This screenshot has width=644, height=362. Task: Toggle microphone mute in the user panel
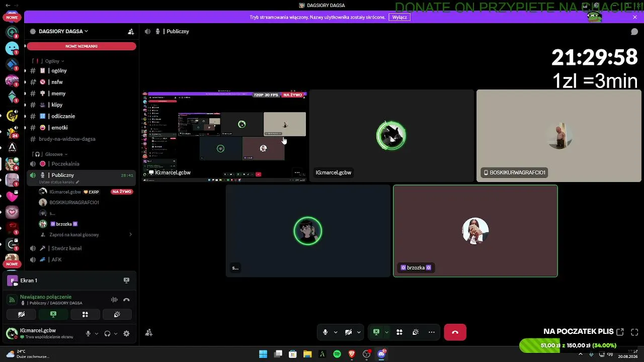tap(88, 333)
